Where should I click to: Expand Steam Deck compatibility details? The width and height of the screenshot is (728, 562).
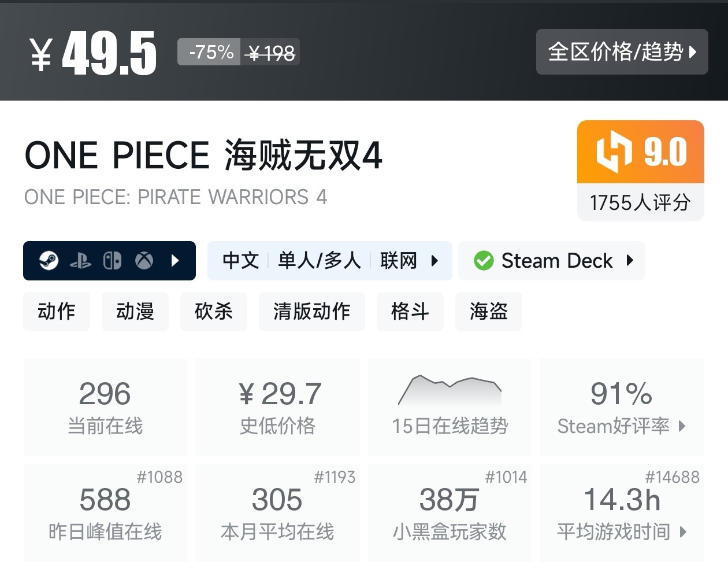tap(630, 261)
